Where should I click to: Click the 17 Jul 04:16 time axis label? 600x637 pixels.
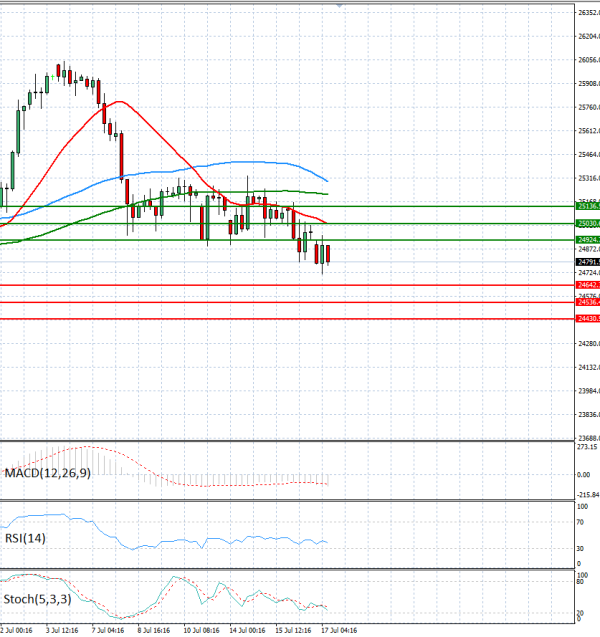[340, 630]
